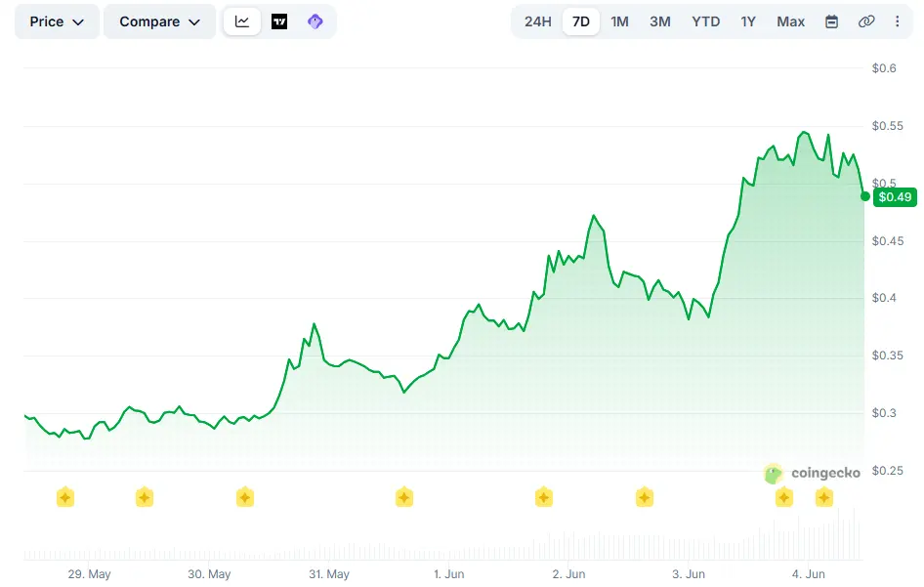Viewport: 924px width, 587px height.
Task: Click the $0.25 price axis label
Action: 888,471
